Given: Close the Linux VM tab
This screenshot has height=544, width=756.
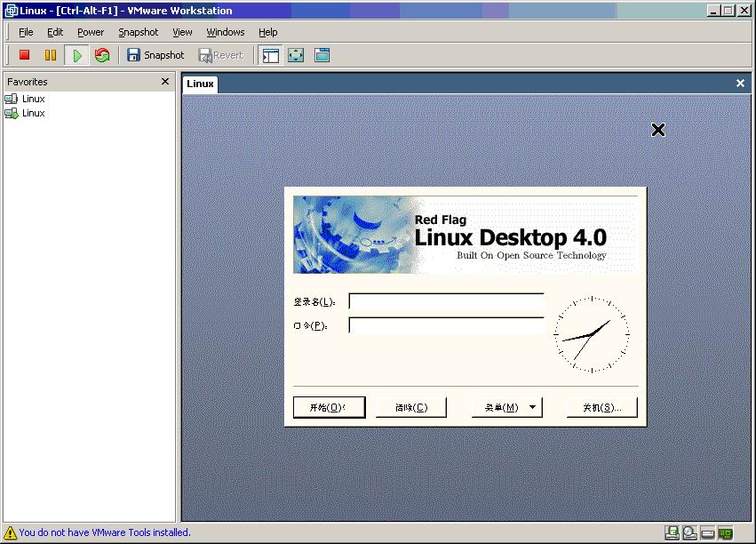Looking at the screenshot, I should (741, 84).
